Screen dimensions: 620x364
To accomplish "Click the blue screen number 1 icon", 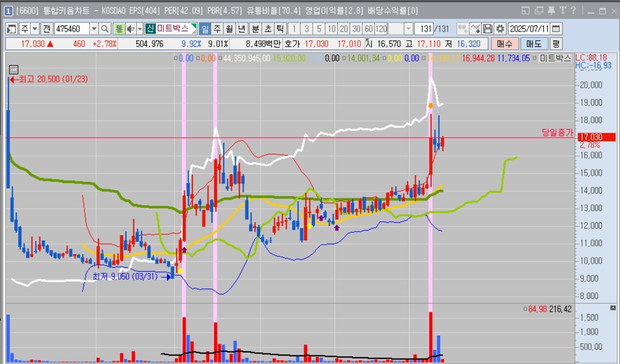I will coord(8,10).
